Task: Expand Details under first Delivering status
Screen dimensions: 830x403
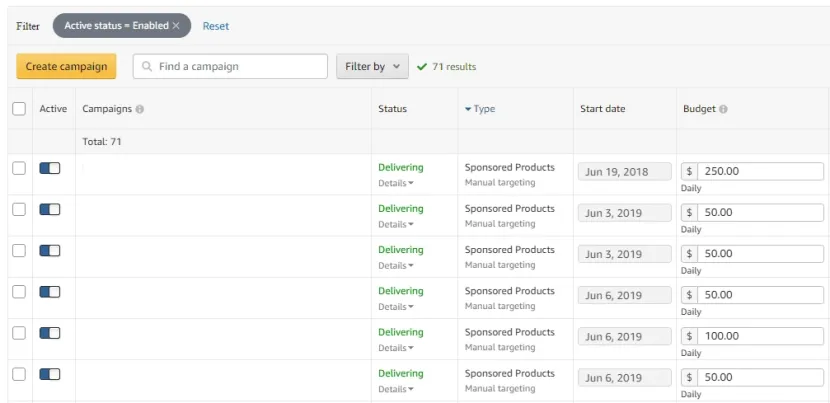Action: tap(396, 183)
